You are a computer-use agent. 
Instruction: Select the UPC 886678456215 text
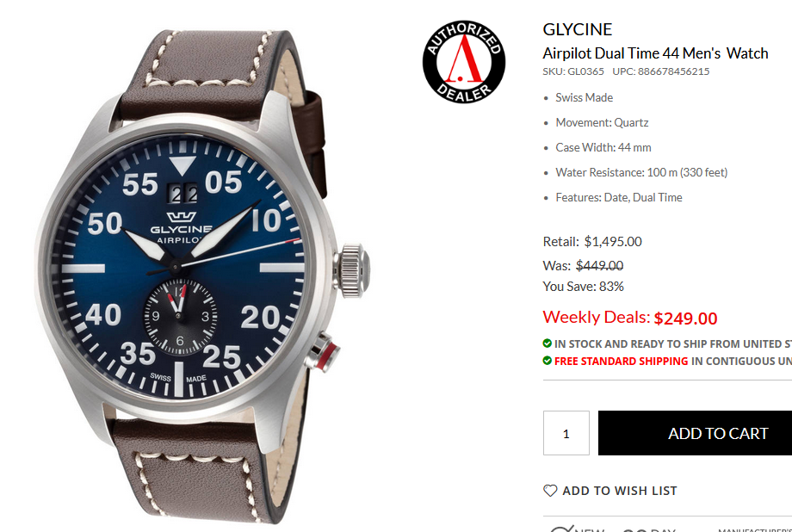(660, 71)
